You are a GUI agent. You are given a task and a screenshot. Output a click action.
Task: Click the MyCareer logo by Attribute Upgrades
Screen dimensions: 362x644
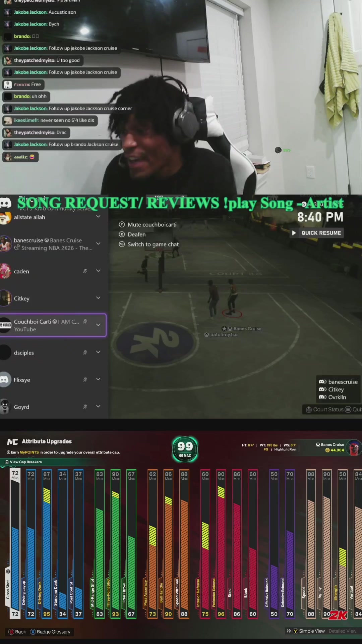pos(12,442)
